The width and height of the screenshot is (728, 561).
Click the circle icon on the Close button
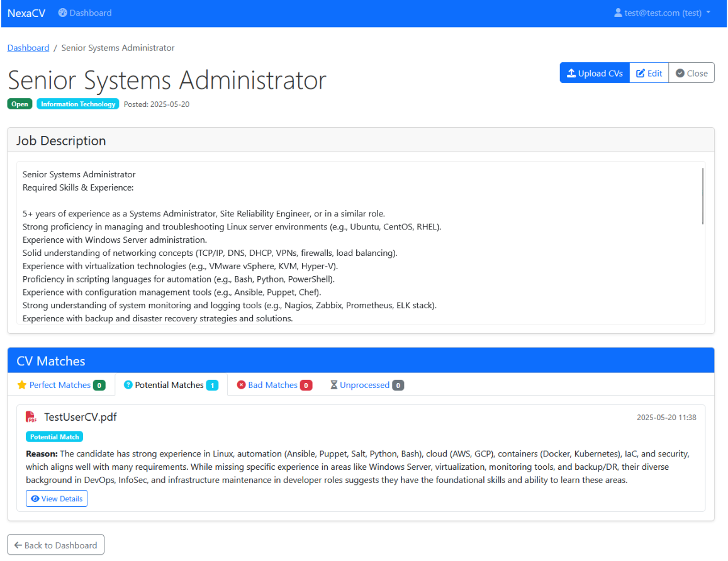(x=679, y=72)
